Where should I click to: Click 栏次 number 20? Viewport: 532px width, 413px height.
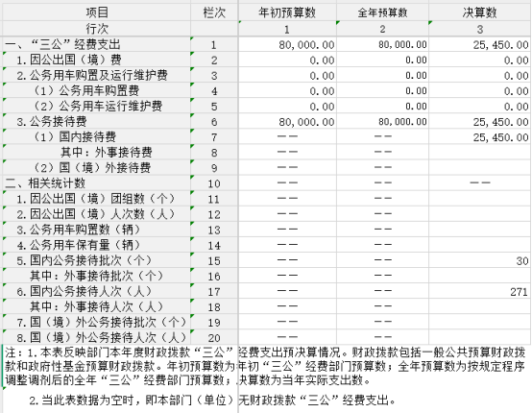[x=214, y=338]
